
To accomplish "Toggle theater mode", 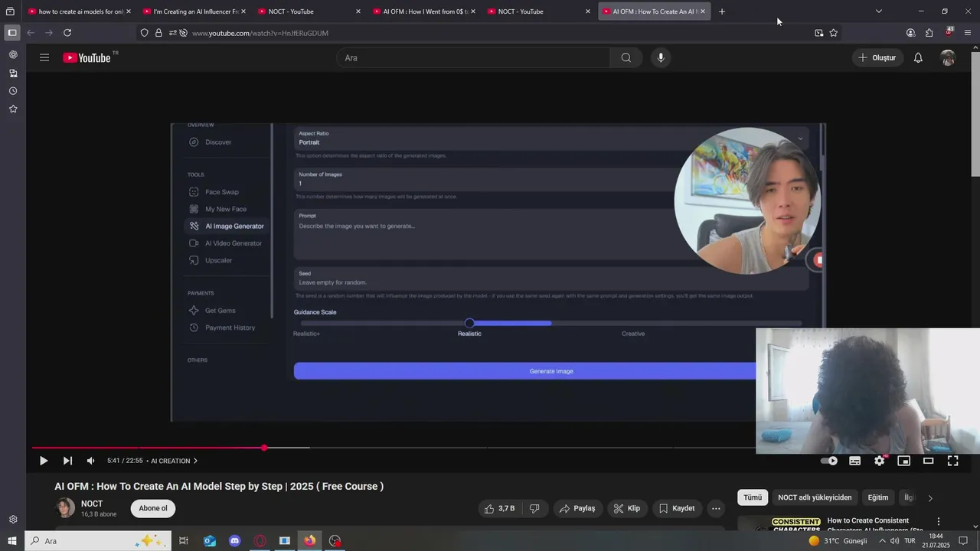I will coord(928,461).
